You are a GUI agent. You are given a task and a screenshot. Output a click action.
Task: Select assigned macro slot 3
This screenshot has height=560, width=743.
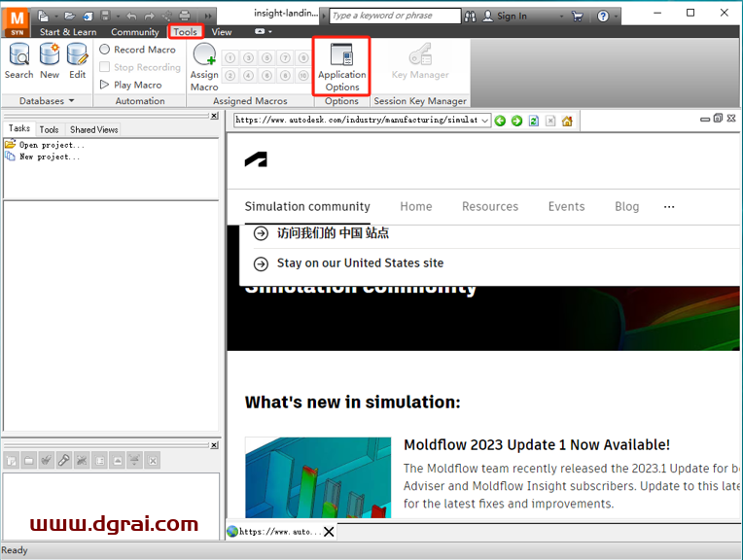tap(248, 58)
